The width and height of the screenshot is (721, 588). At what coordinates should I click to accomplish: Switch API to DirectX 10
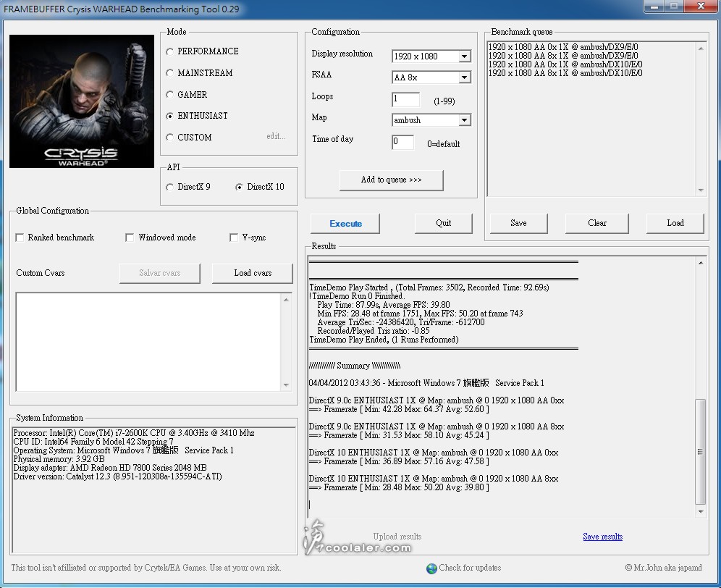[x=239, y=187]
